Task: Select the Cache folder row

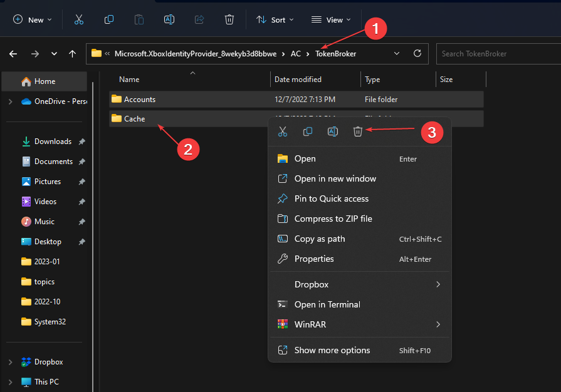Action: click(x=189, y=118)
